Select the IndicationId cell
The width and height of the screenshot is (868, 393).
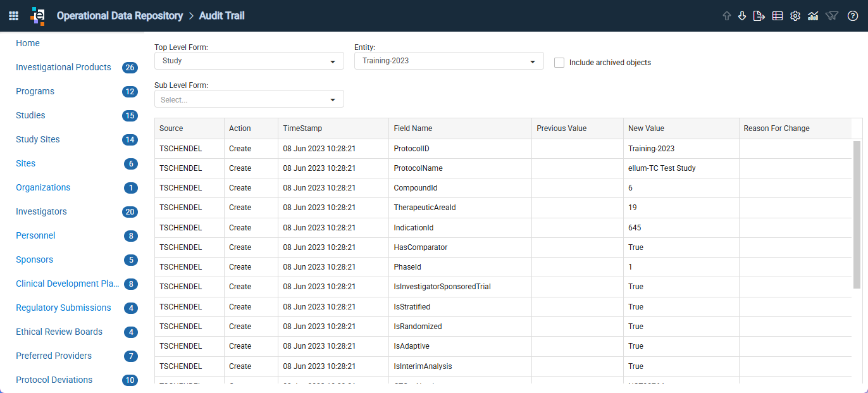(x=461, y=228)
